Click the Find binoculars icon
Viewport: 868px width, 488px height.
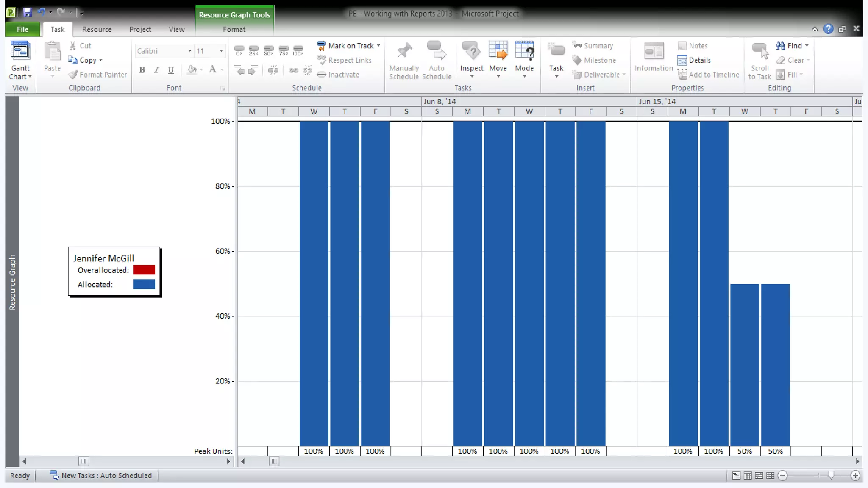(780, 46)
